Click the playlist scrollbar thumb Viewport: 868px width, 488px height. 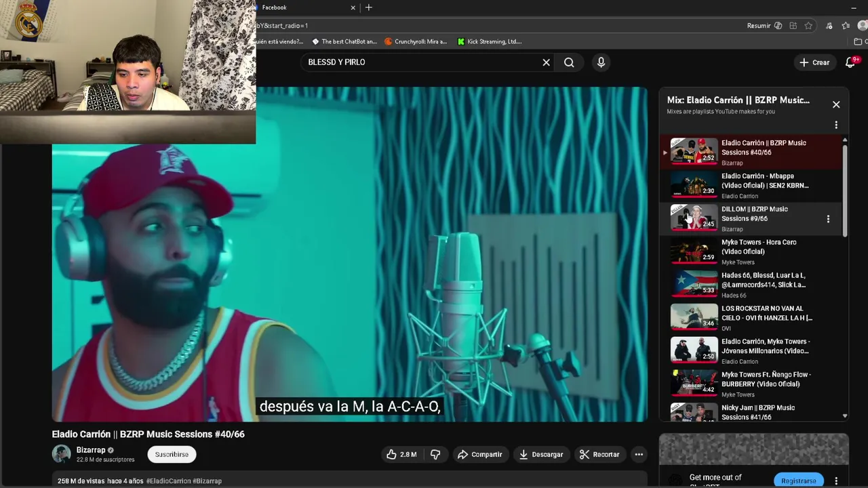click(845, 190)
